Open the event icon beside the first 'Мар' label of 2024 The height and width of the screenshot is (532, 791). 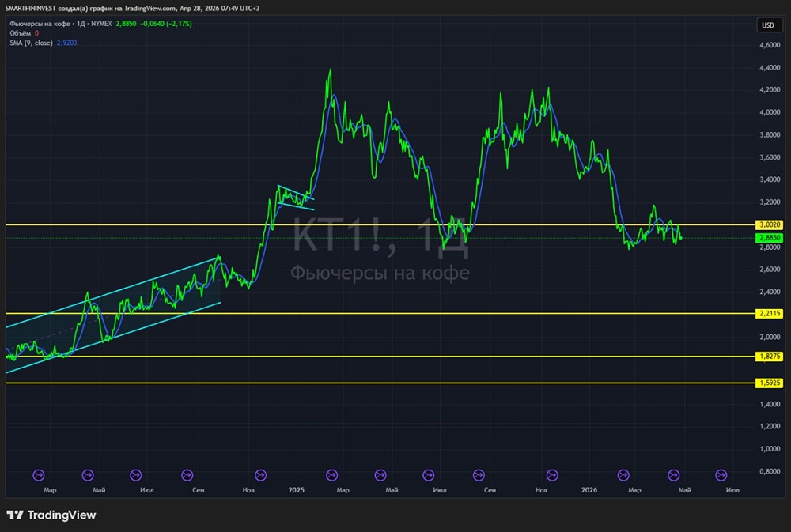pos(39,475)
